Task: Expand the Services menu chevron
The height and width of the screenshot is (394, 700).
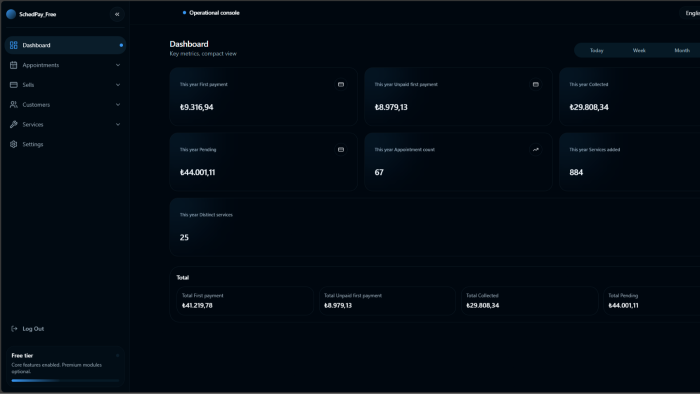Action: pos(118,124)
